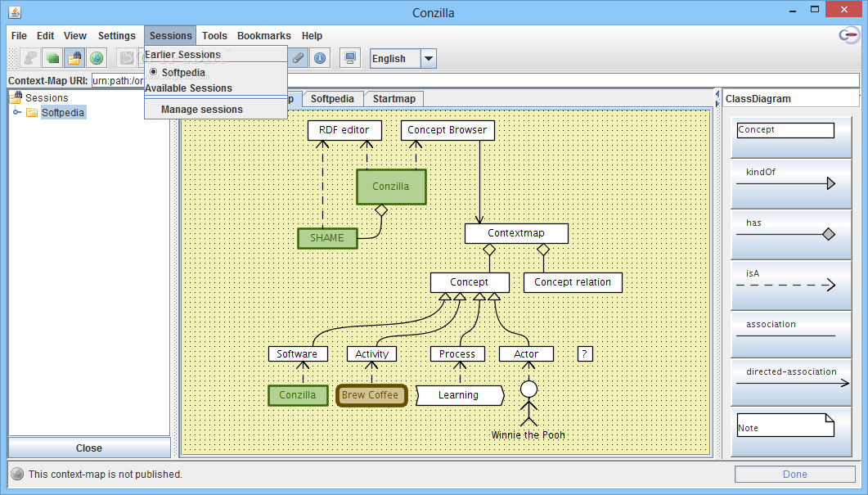This screenshot has height=495, width=868.
Task: Select the association line palette item
Action: pyautogui.click(x=790, y=335)
